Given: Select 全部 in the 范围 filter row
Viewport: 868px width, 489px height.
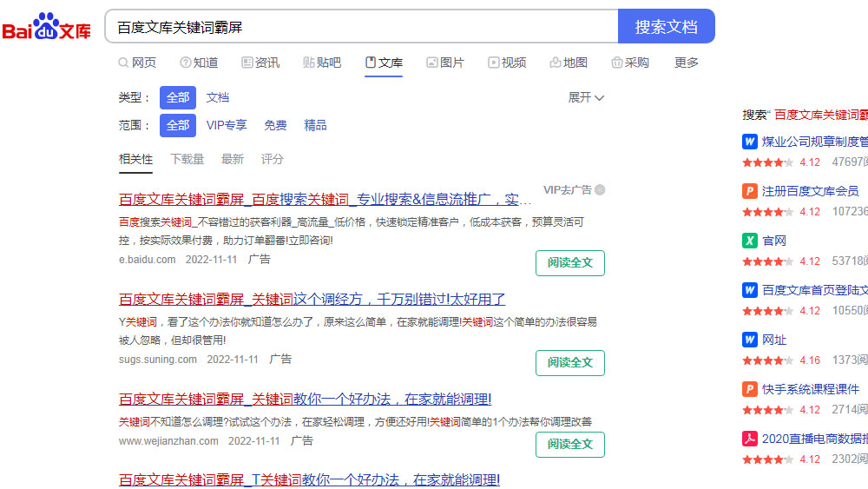Looking at the screenshot, I should tap(178, 125).
